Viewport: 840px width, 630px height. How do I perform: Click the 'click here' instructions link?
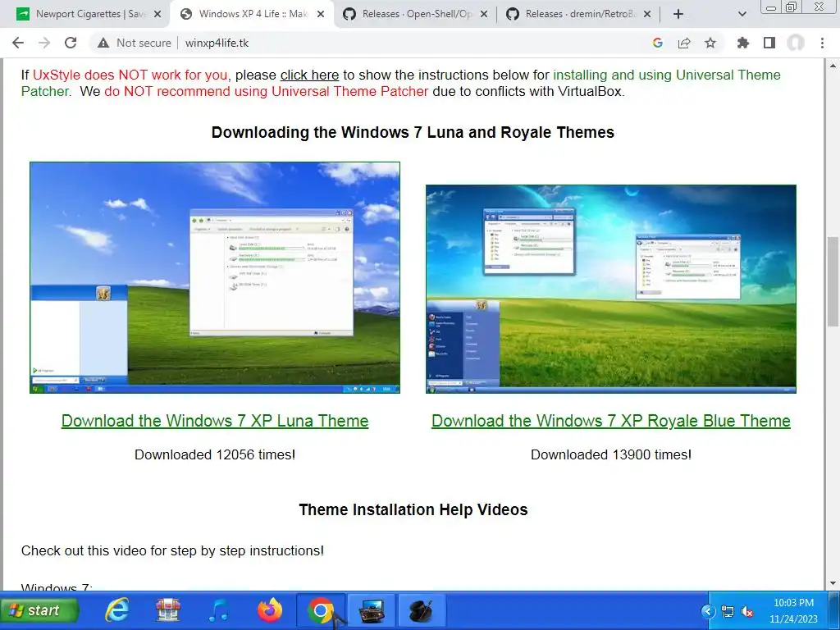[x=309, y=75]
